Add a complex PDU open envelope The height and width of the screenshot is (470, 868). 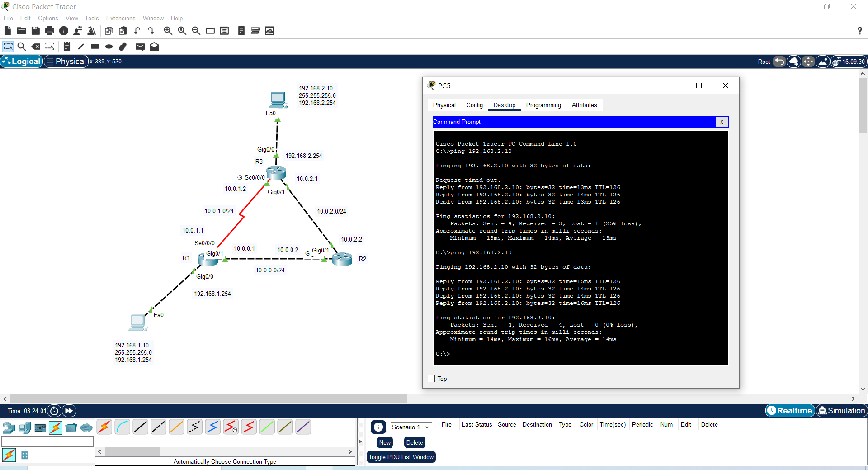pyautogui.click(x=154, y=47)
